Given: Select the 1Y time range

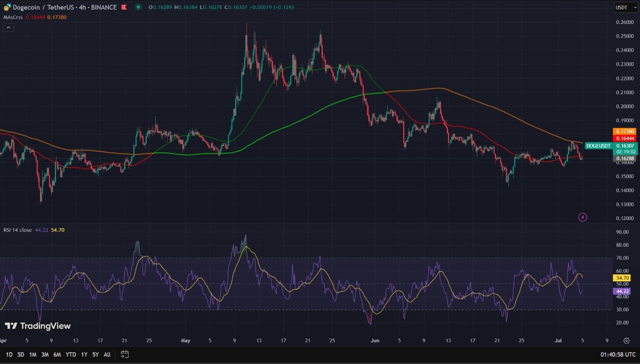Looking at the screenshot, I should coord(84,354).
